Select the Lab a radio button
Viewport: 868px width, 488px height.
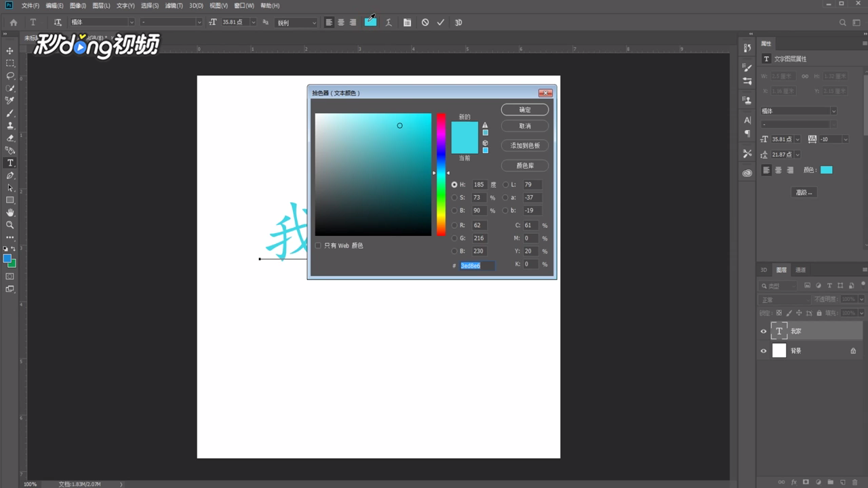[505, 197]
